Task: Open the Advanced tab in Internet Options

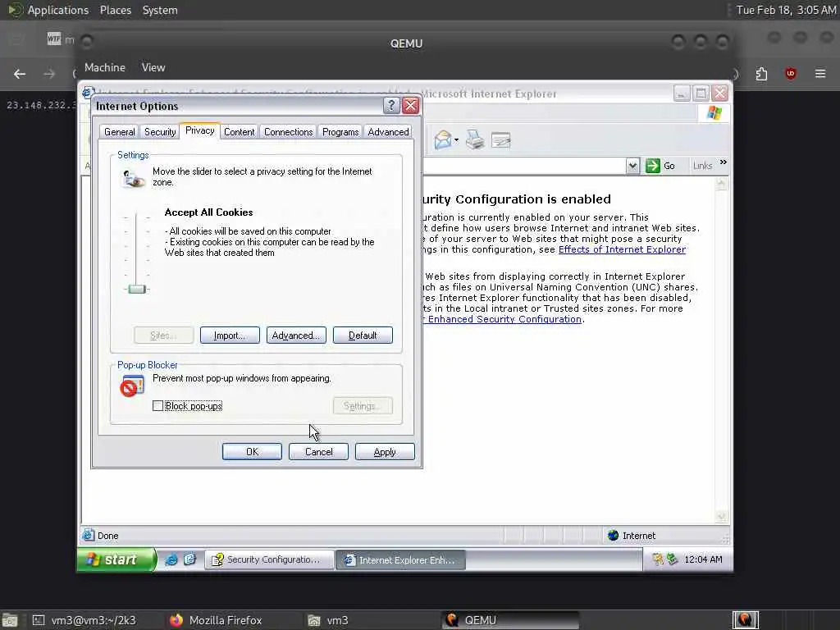Action: [x=388, y=132]
